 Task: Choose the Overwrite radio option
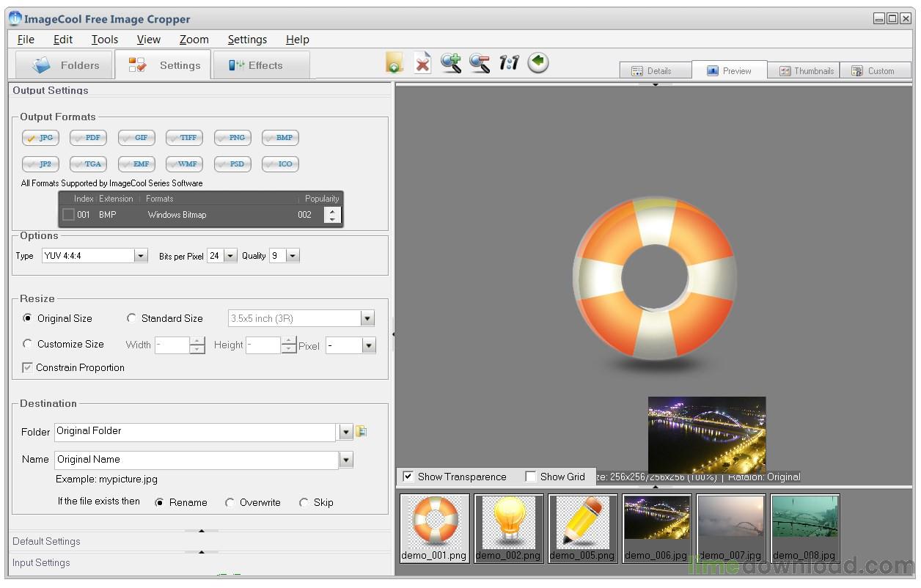[x=230, y=502]
